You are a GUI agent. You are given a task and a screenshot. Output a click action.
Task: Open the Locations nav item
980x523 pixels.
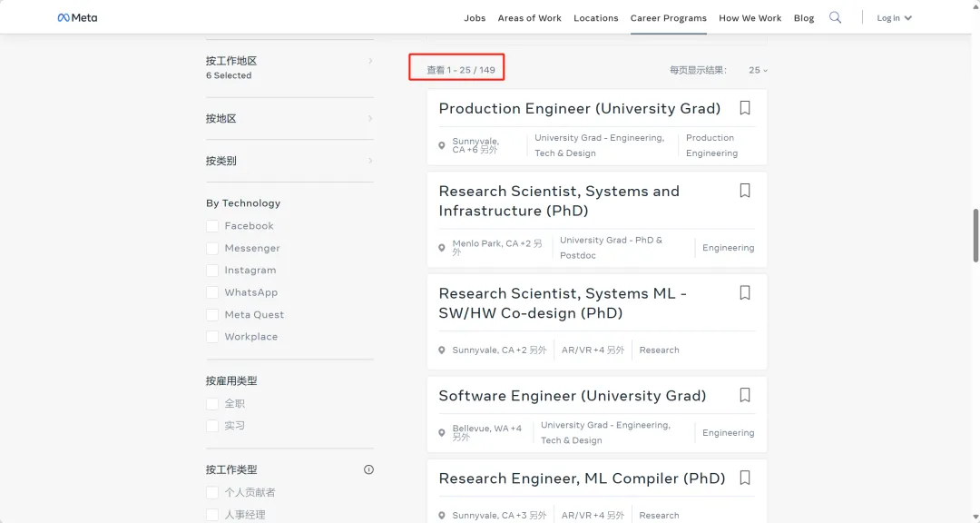click(x=595, y=17)
